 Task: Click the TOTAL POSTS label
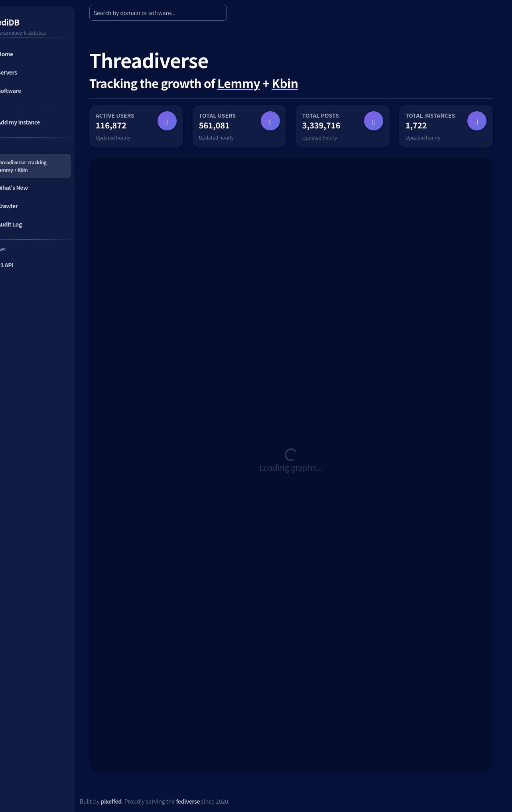[x=321, y=116]
